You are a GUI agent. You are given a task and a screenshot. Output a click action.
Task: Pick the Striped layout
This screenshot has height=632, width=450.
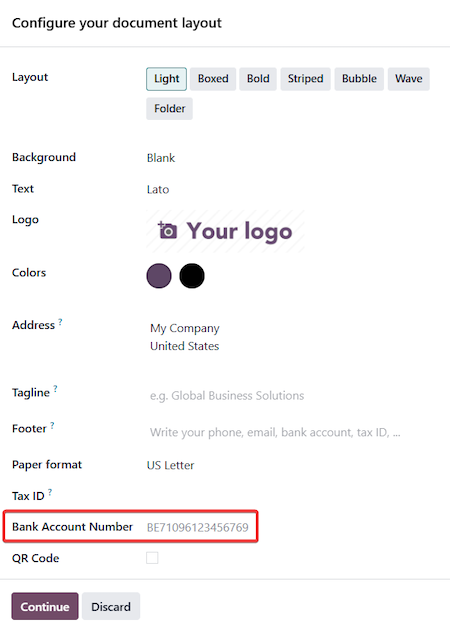(x=306, y=79)
